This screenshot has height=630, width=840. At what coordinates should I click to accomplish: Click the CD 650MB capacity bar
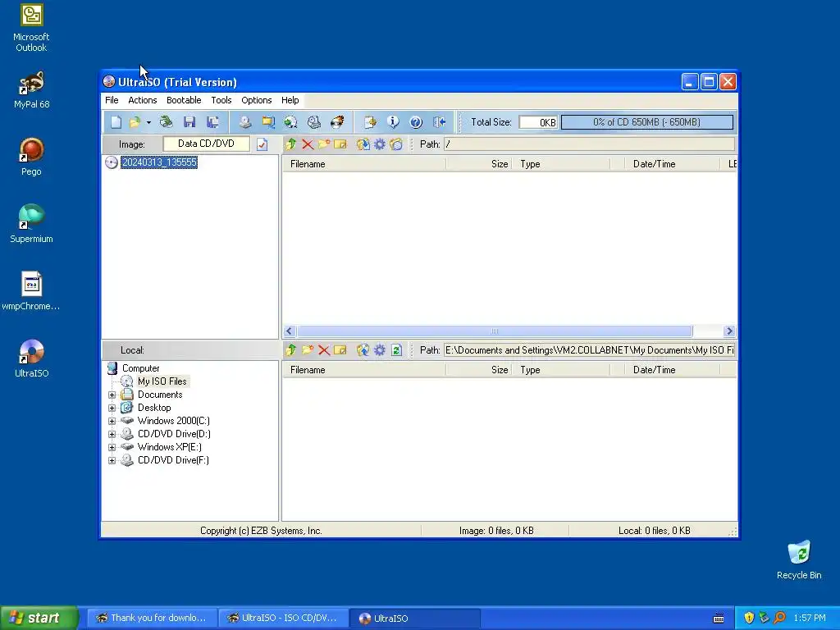coord(646,122)
